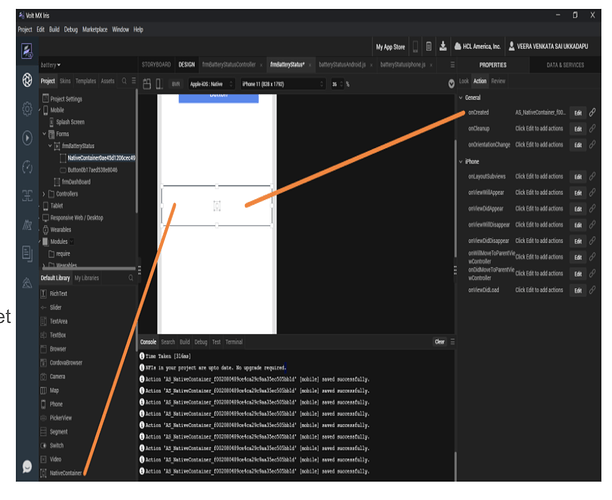
Task: Click the search icon in Project panel
Action: click(x=124, y=81)
